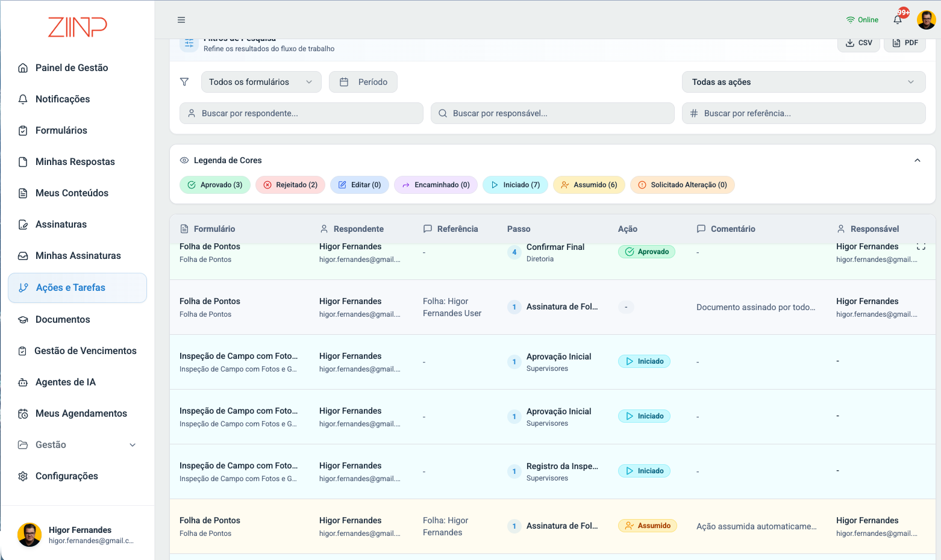Go to Painel de Gestão
The width and height of the screenshot is (941, 560).
pos(77,67)
